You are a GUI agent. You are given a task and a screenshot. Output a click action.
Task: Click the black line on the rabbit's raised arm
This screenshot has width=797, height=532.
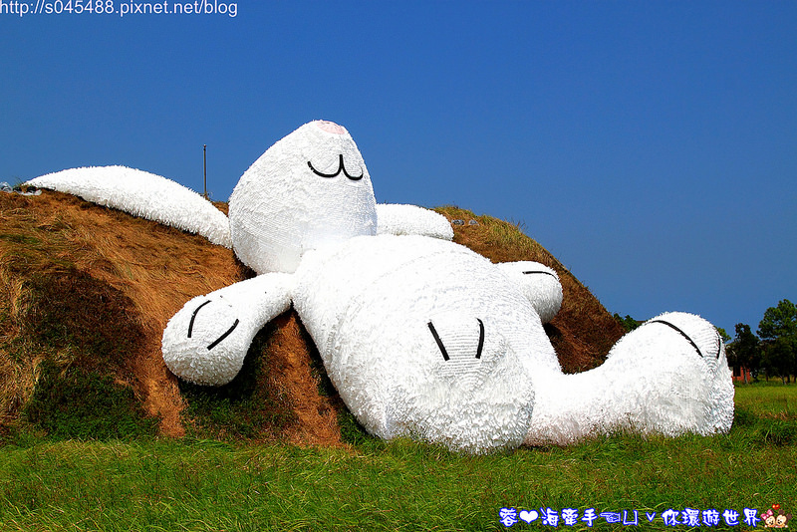coord(538,272)
